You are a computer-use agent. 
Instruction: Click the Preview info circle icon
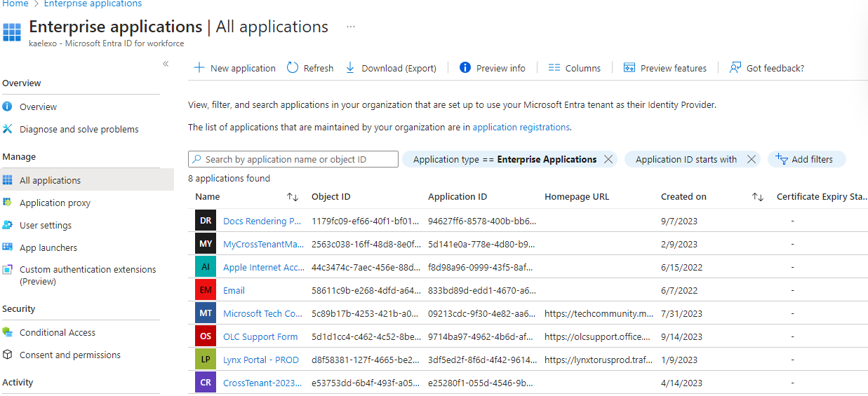pos(465,68)
